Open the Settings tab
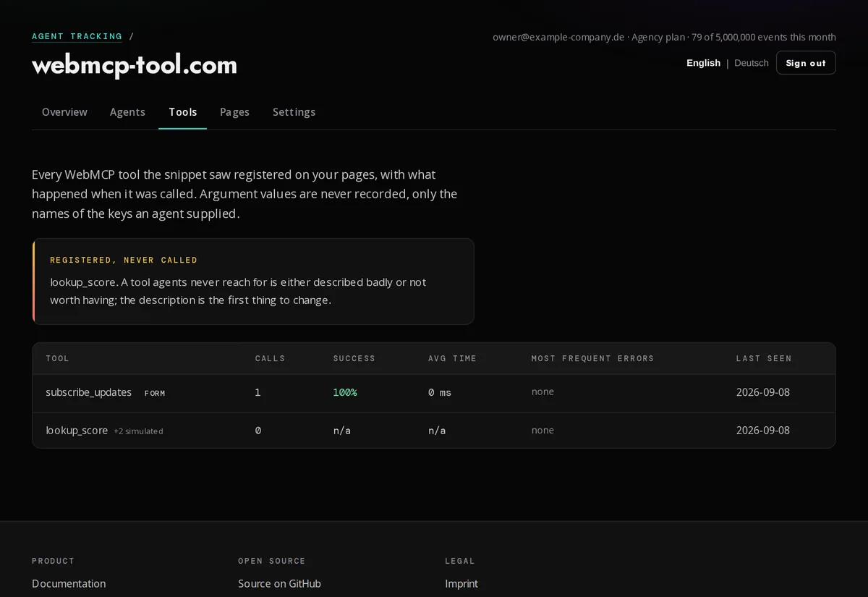Screen dimensions: 868x597 click(x=294, y=112)
